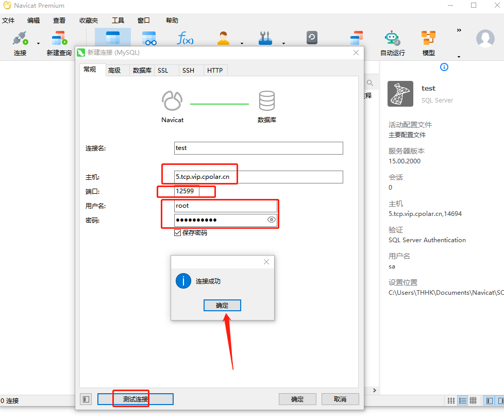The height and width of the screenshot is (420, 504).
Task: Click the 用户名 input field
Action: coord(226,206)
